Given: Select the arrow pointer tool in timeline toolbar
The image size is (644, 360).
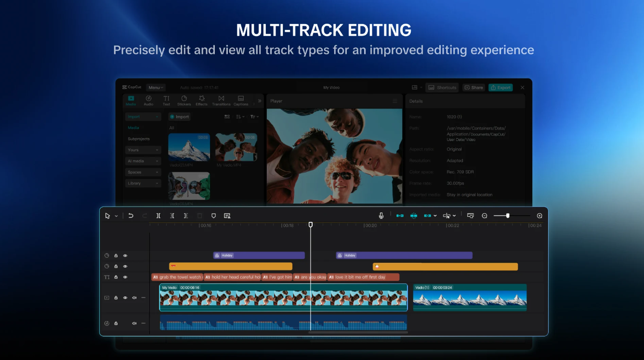Looking at the screenshot, I should pyautogui.click(x=107, y=216).
